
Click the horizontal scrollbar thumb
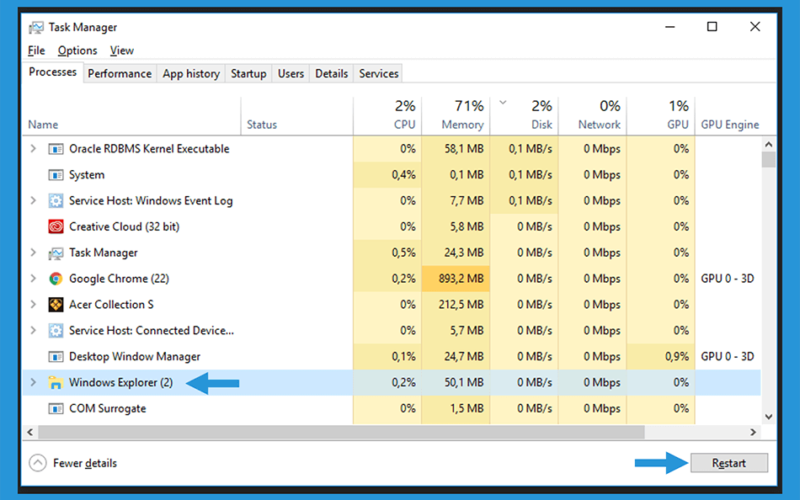[x=341, y=432]
